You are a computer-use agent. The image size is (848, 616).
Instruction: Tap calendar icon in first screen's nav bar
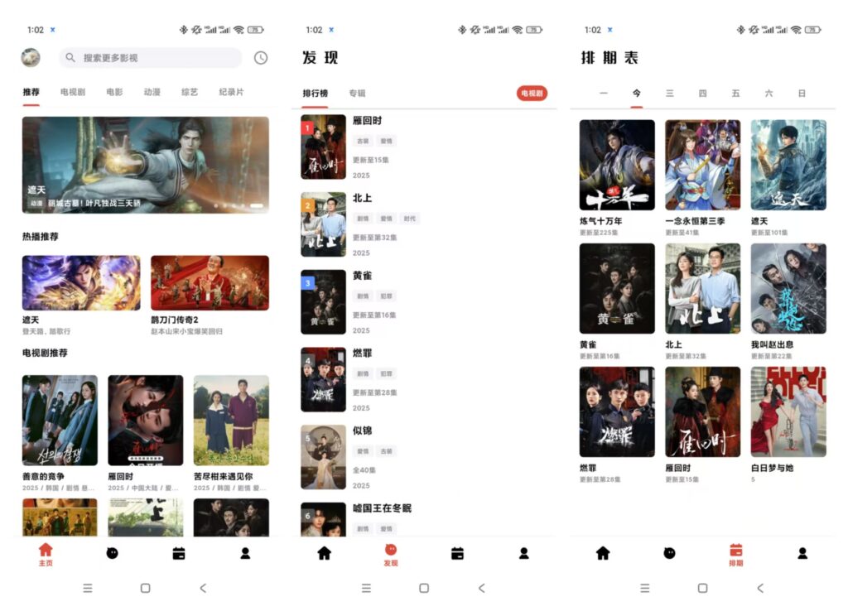(179, 553)
